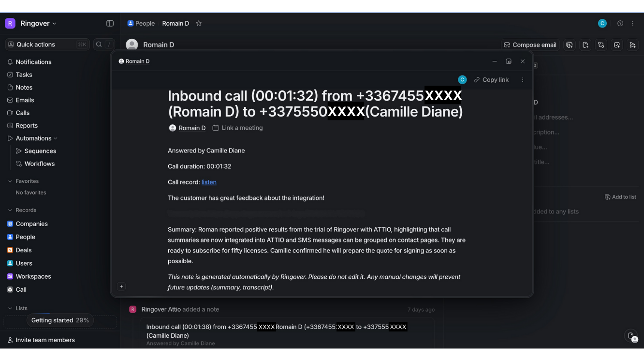Click the search magnifier icon
Image resolution: width=644 pixels, height=361 pixels.
(99, 45)
